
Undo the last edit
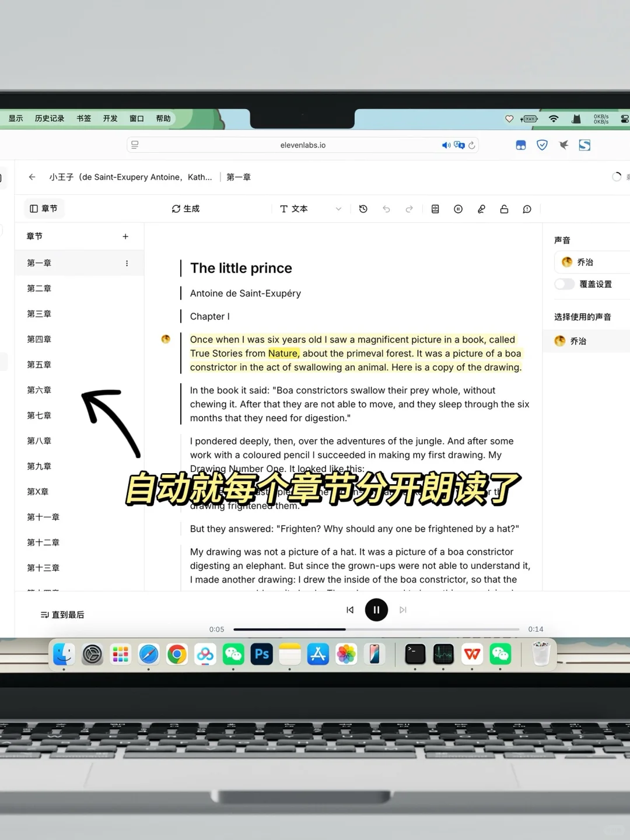(x=386, y=209)
